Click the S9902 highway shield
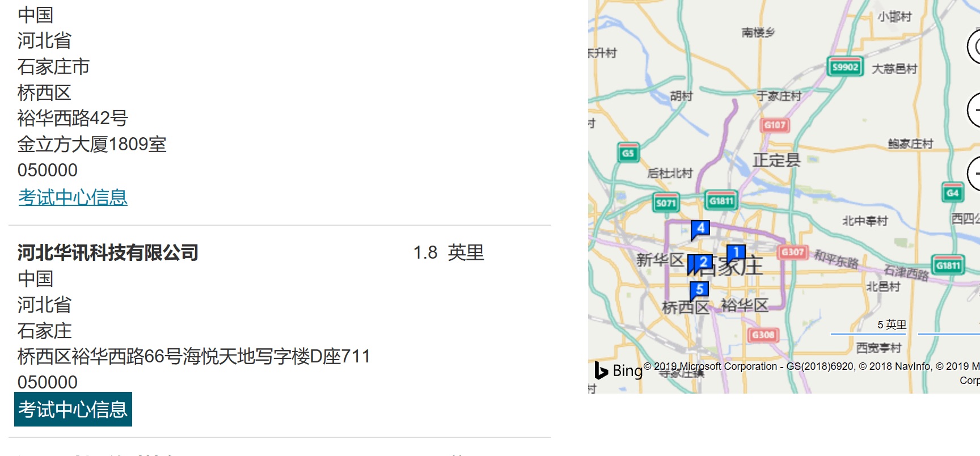 pyautogui.click(x=845, y=67)
